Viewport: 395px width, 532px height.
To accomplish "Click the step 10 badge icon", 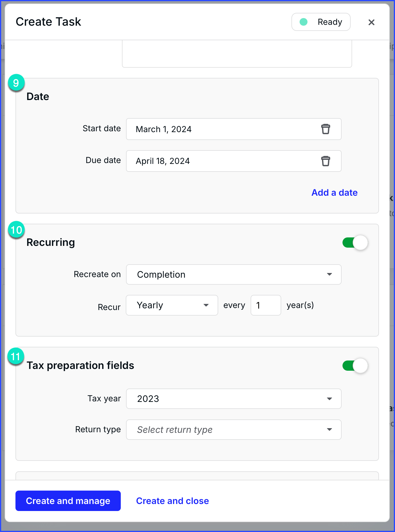I will pos(16,230).
